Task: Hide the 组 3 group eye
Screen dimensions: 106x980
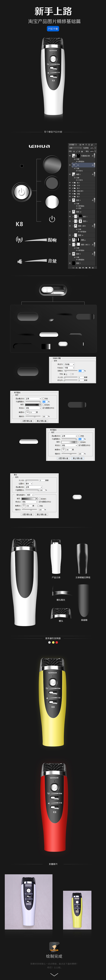Action: click(x=70, y=183)
